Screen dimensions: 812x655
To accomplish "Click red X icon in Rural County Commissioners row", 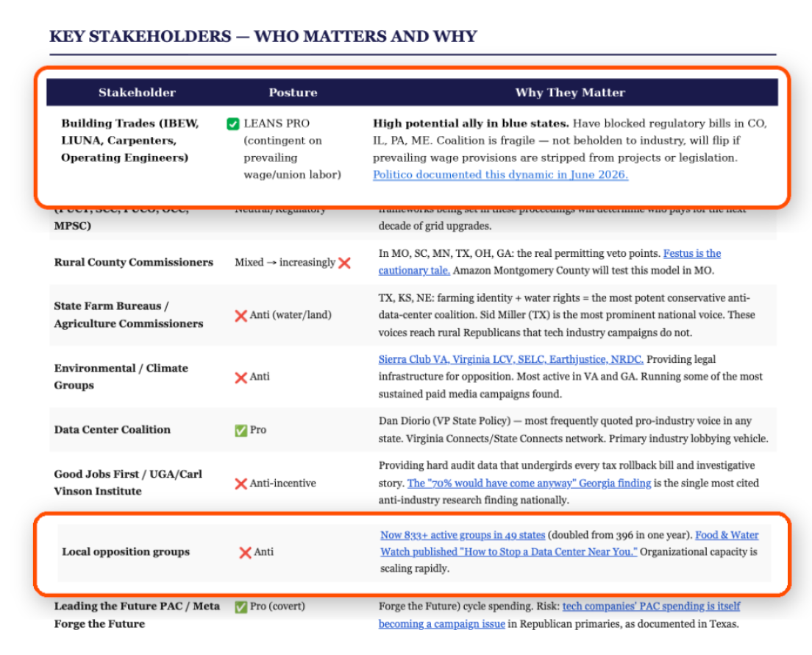I will click(344, 263).
